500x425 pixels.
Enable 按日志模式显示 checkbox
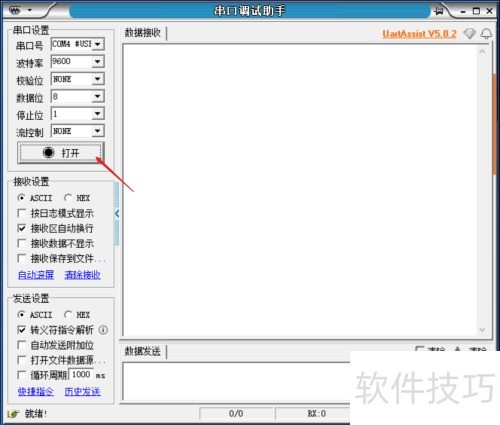pyautogui.click(x=22, y=213)
